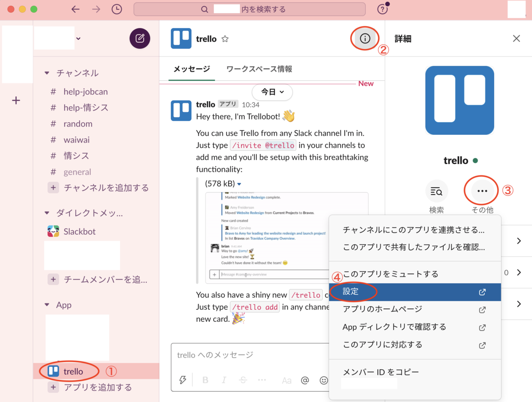This screenshot has height=402, width=532.
Task: Click the info icon to show conversation details
Action: (364, 39)
